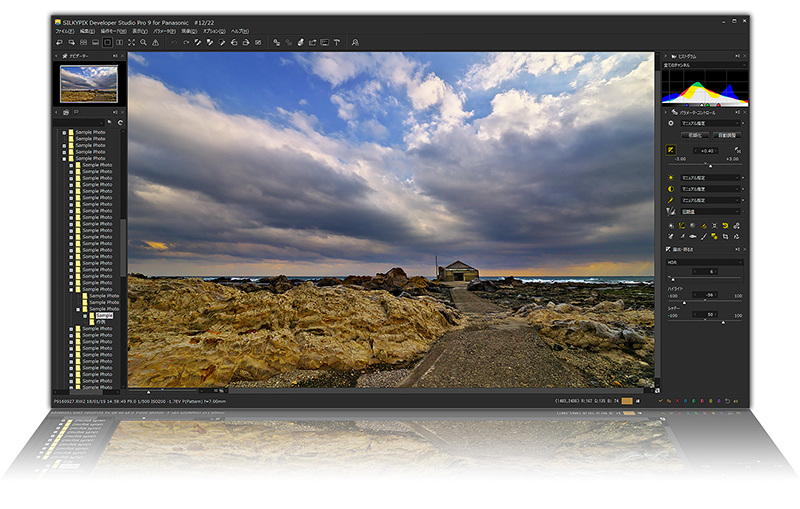Open the パラメータ(P) menu
This screenshot has width=800, height=509.
pos(165,31)
